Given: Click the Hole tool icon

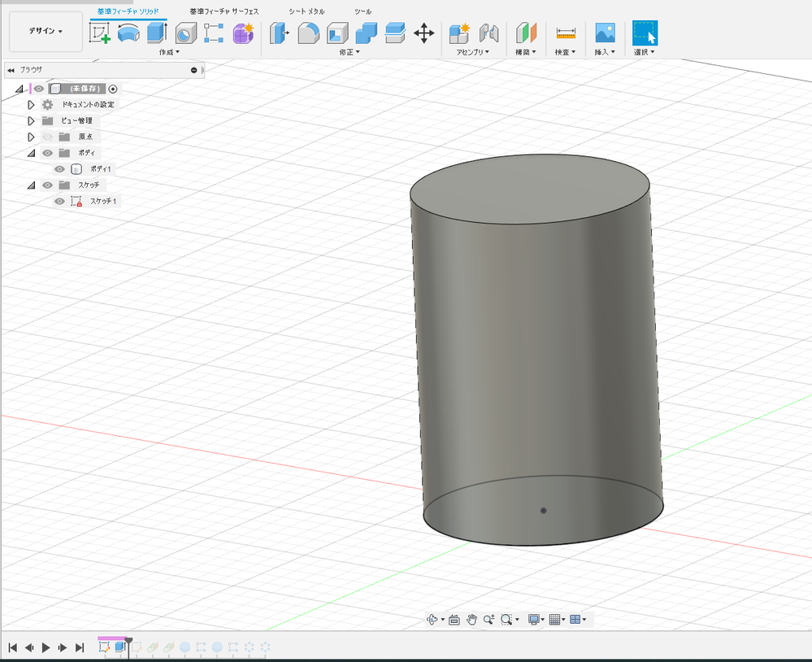Looking at the screenshot, I should [186, 33].
